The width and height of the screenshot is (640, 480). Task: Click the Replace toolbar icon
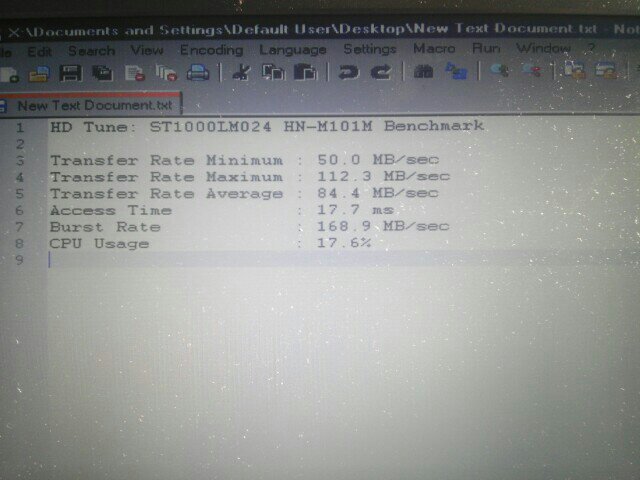tap(456, 71)
